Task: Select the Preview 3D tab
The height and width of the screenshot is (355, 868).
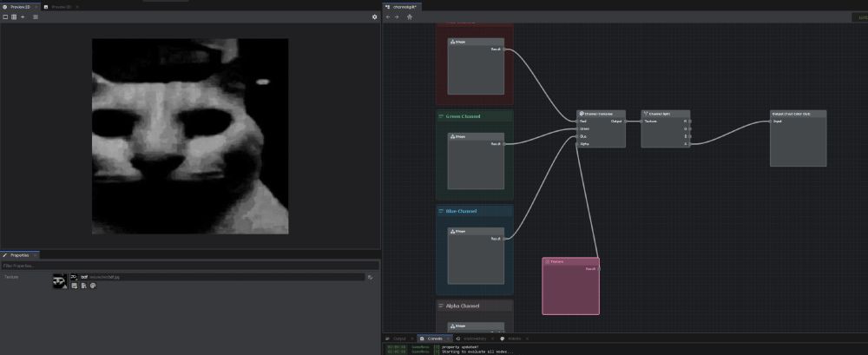Action: click(61, 7)
